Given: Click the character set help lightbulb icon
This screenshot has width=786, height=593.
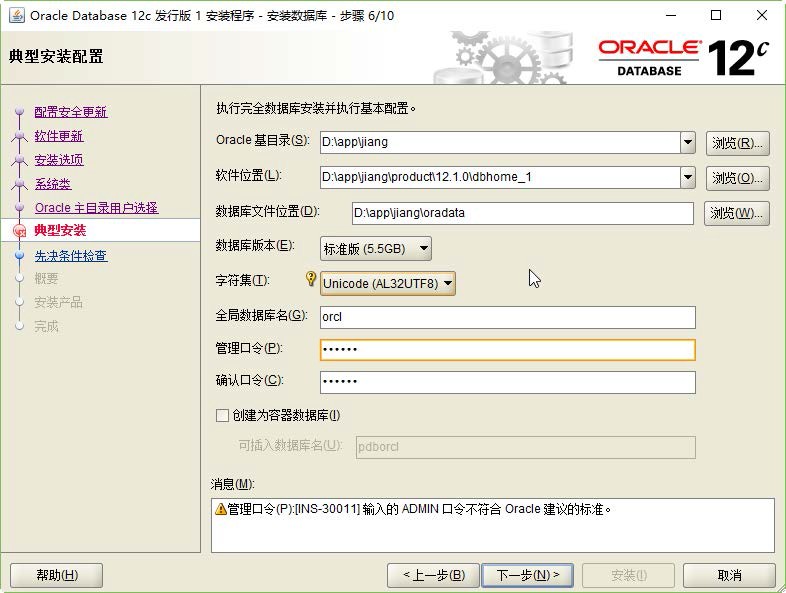Looking at the screenshot, I should click(311, 278).
